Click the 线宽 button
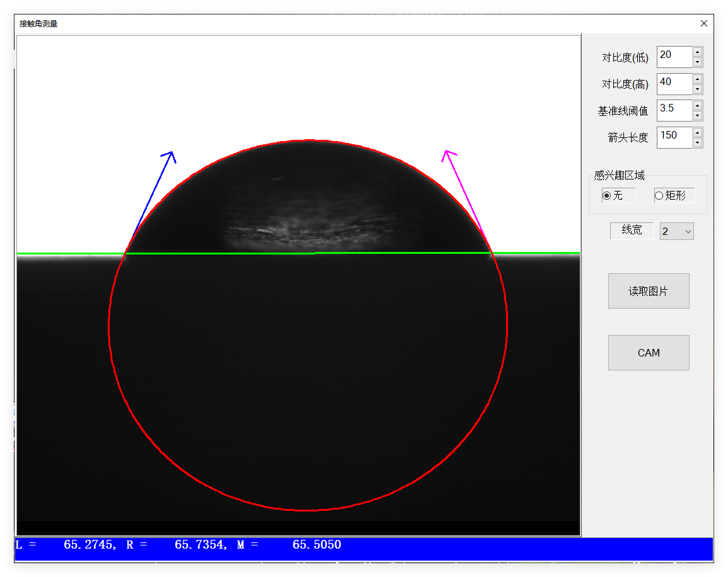 [632, 231]
